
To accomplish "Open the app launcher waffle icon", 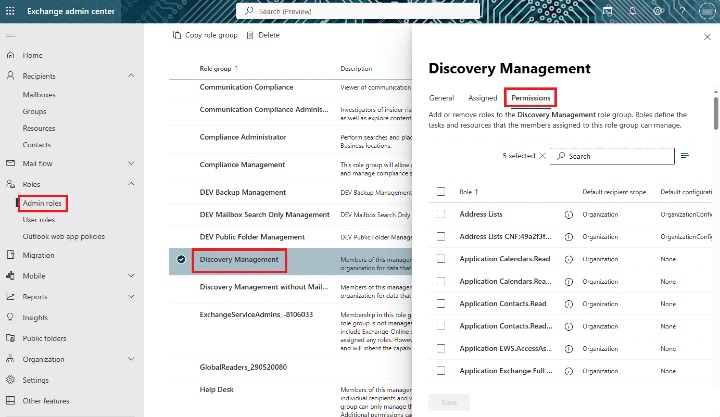I will click(x=11, y=11).
